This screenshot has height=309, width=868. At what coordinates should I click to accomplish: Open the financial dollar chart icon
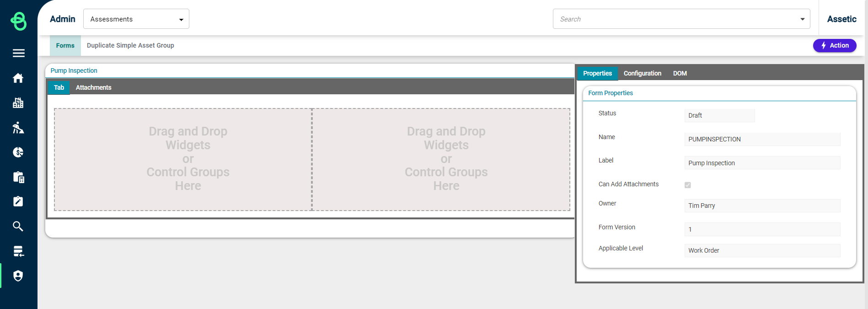pos(18,152)
